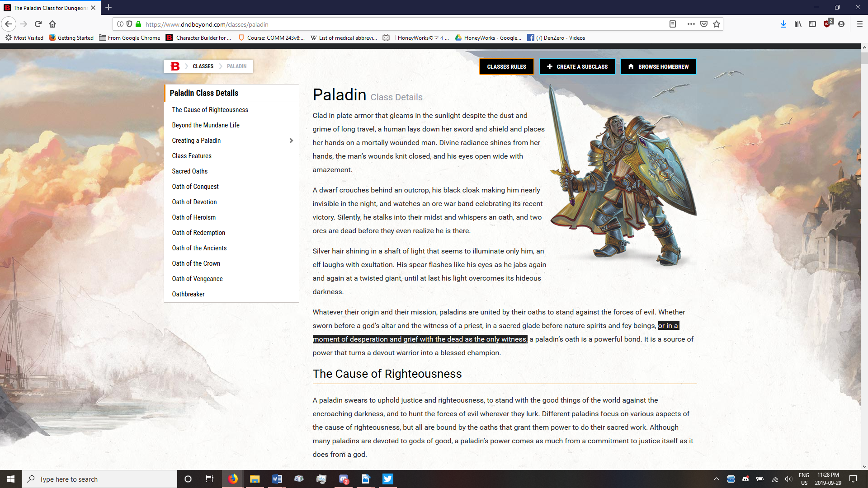This screenshot has height=488, width=868.
Task: Toggle Firefox Reader View icon
Action: (x=673, y=24)
